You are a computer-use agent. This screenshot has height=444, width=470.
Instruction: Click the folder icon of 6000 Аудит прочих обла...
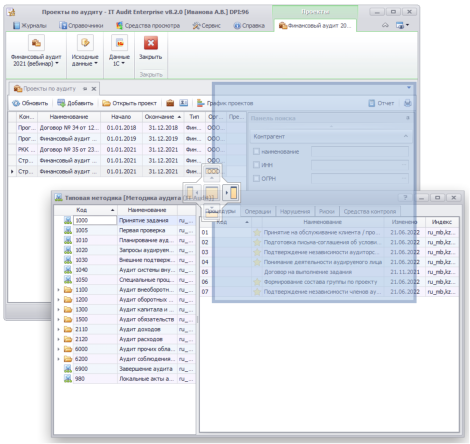[68, 349]
